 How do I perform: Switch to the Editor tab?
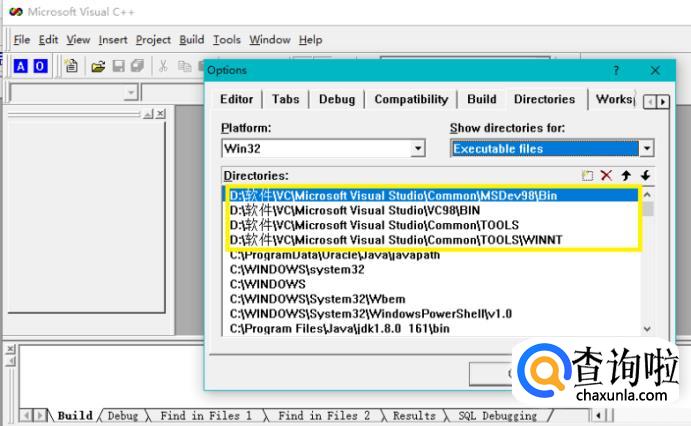pos(237,99)
